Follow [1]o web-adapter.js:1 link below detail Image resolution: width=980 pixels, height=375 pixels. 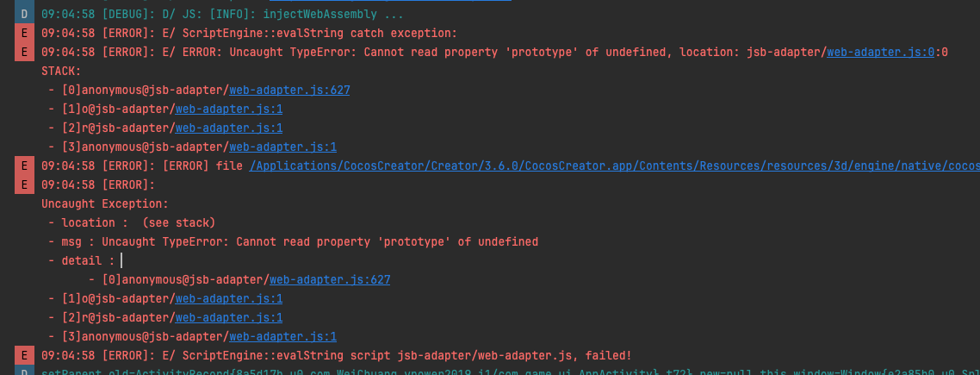click(229, 298)
